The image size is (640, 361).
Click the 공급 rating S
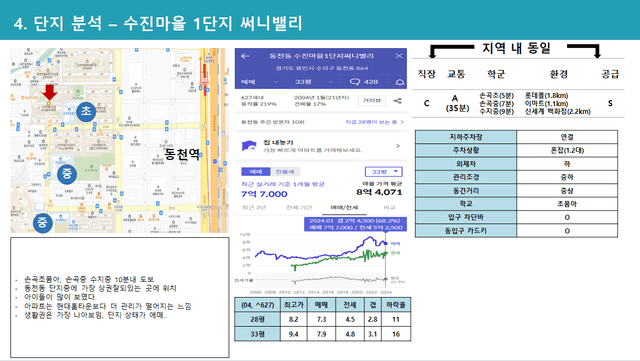(x=610, y=103)
